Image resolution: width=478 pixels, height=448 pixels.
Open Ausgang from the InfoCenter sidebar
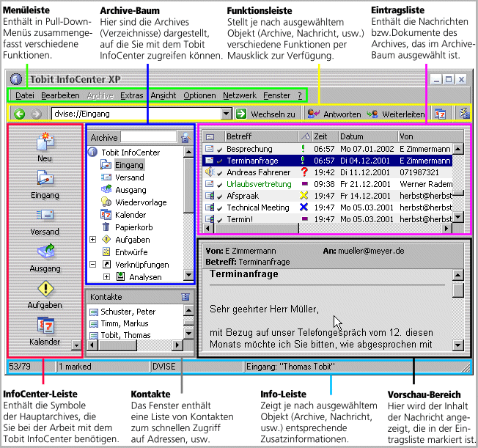pyautogui.click(x=45, y=251)
